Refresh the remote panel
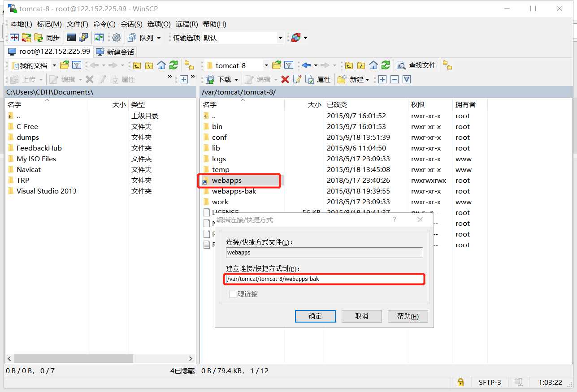This screenshot has height=392, width=577. point(386,65)
